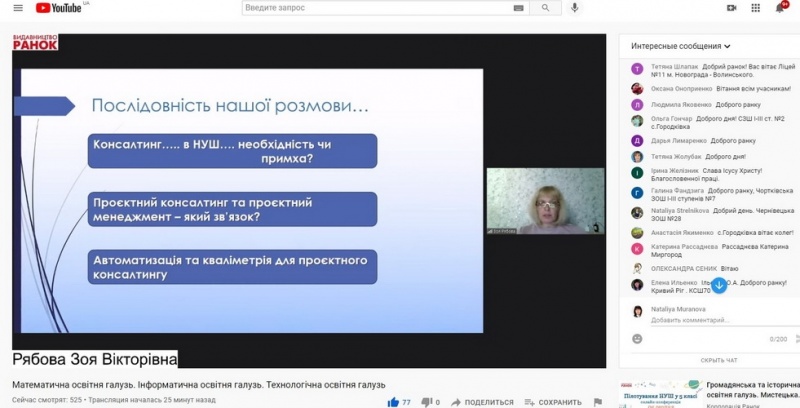800x408 pixels.
Task: Select the Проєктний консалтинг та проєктний менеджмент block
Action: [233, 209]
